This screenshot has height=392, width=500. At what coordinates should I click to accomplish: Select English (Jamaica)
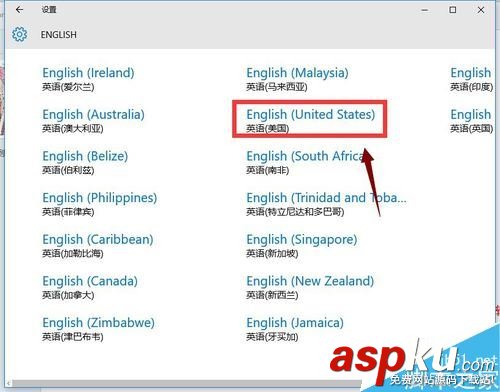point(295,329)
